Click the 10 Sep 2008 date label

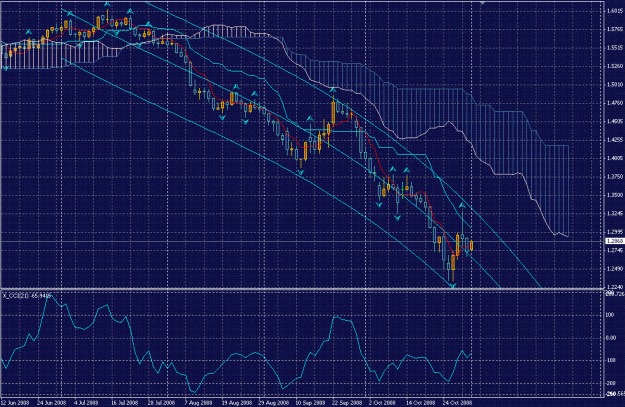(310, 403)
